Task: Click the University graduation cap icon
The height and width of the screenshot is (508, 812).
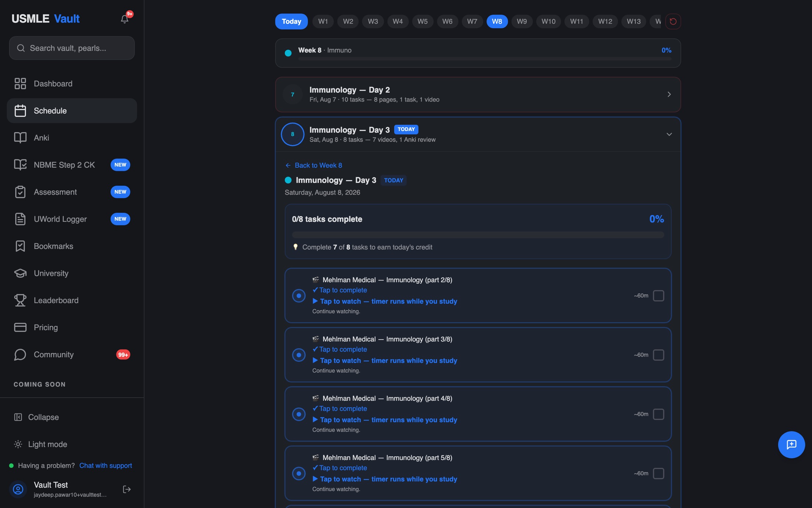Action: [x=20, y=273]
